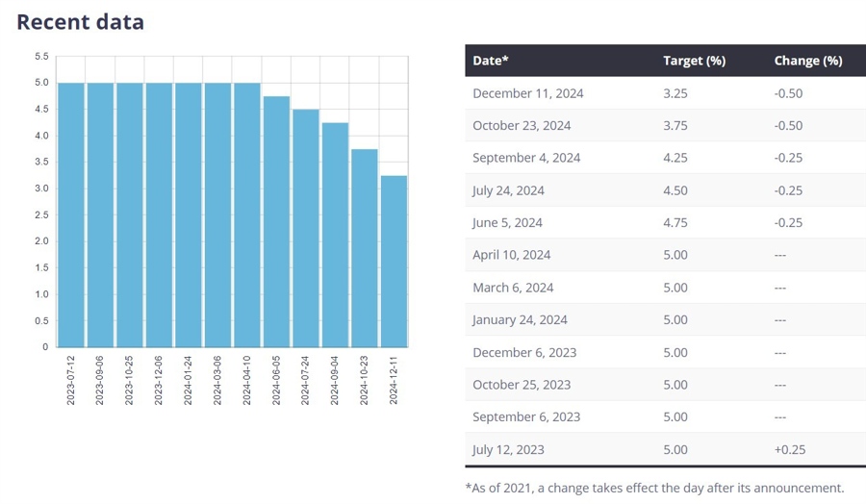Click the Change (%) column header
The image size is (866, 504).
[808, 61]
